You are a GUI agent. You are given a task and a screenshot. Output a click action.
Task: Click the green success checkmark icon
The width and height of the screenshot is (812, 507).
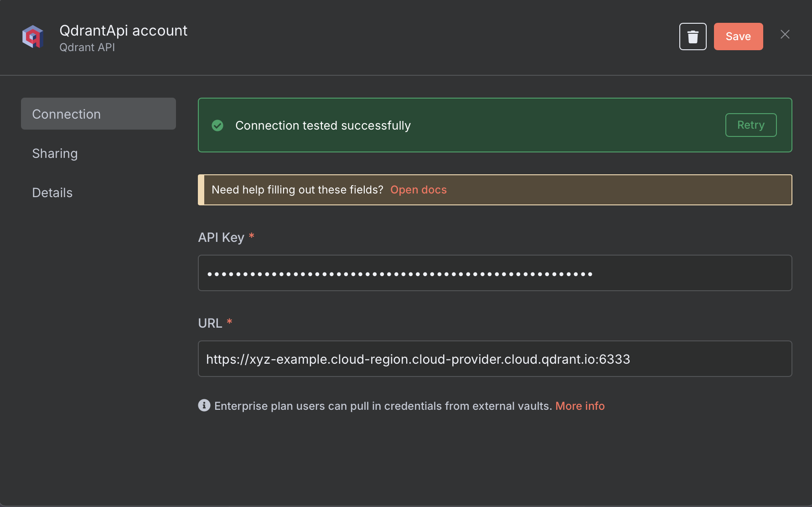click(217, 125)
